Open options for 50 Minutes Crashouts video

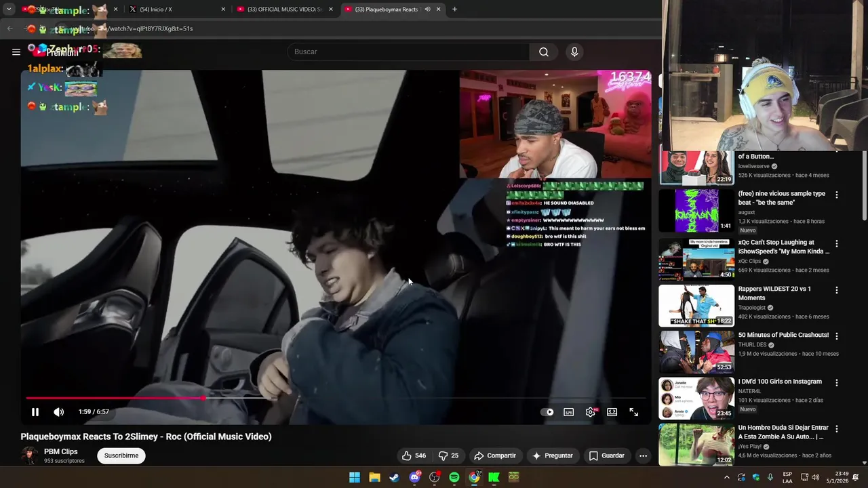point(836,336)
